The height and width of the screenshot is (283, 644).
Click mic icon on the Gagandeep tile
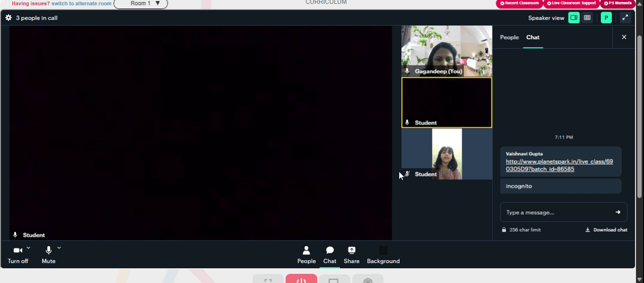[x=407, y=71]
